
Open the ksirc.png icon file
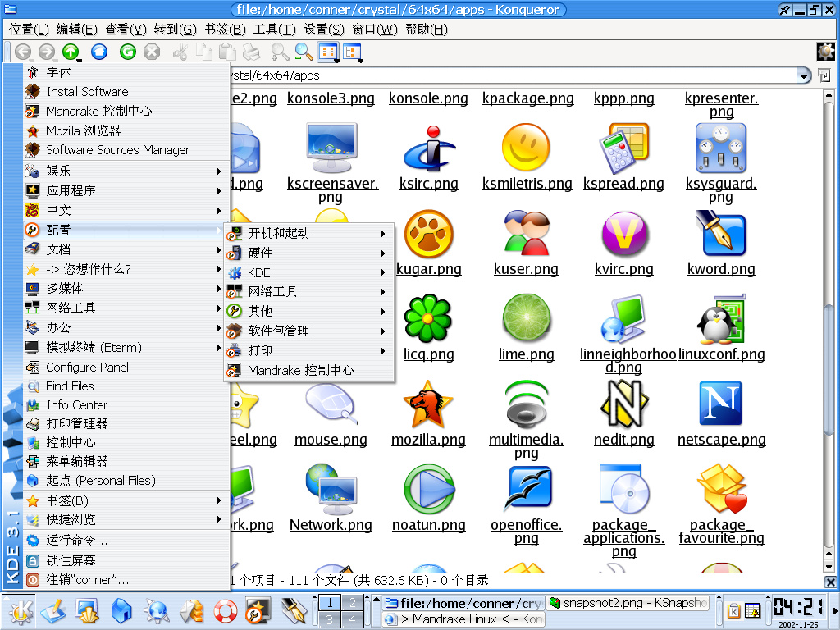click(x=428, y=148)
